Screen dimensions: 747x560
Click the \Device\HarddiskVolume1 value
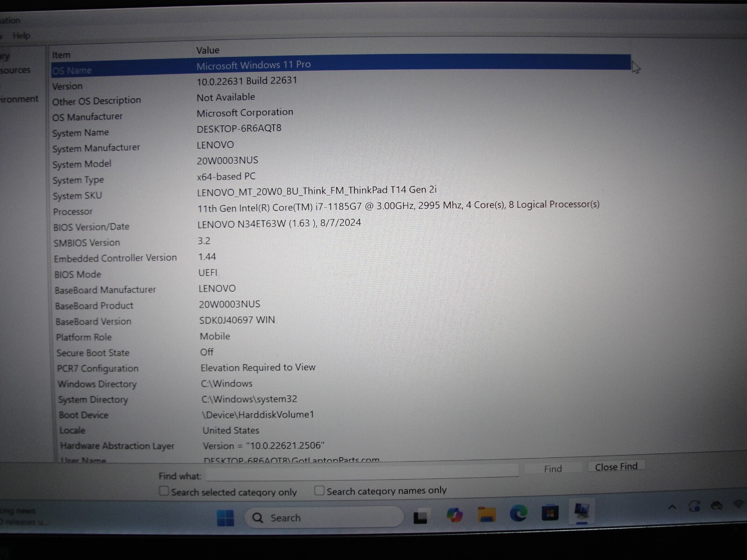(258, 414)
